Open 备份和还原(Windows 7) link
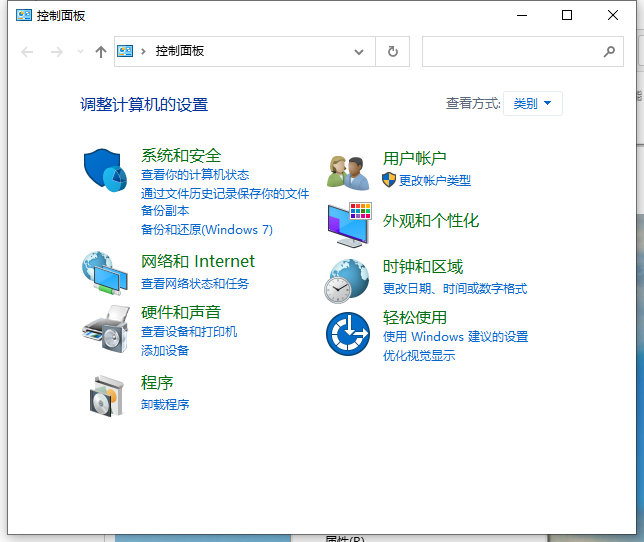 coord(207,230)
